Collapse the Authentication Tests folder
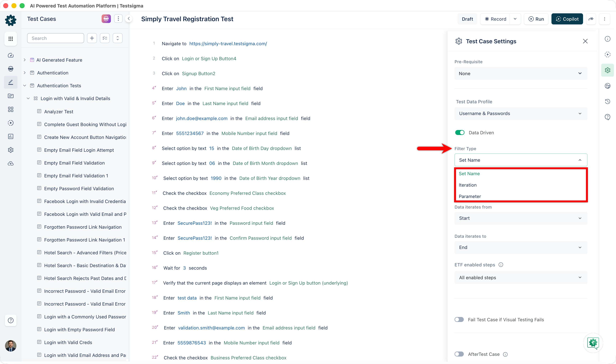 pos(25,86)
